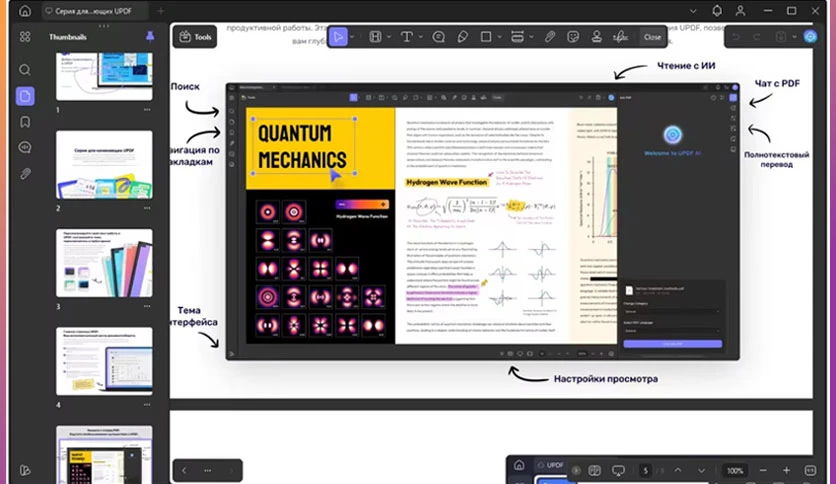Select the page 5 thumbnail with Quantum image
Image resolution: width=836 pixels, height=484 pixels.
[x=104, y=455]
